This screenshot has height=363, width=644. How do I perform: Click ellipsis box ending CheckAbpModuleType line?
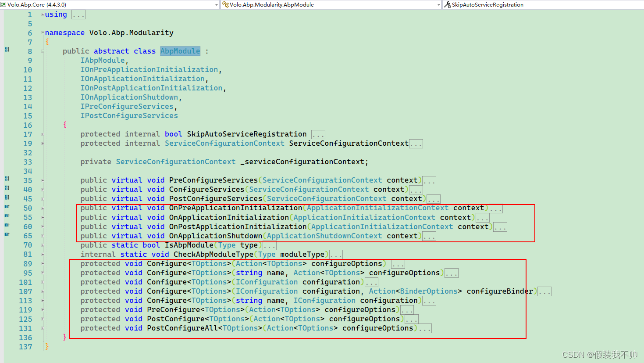click(x=336, y=255)
